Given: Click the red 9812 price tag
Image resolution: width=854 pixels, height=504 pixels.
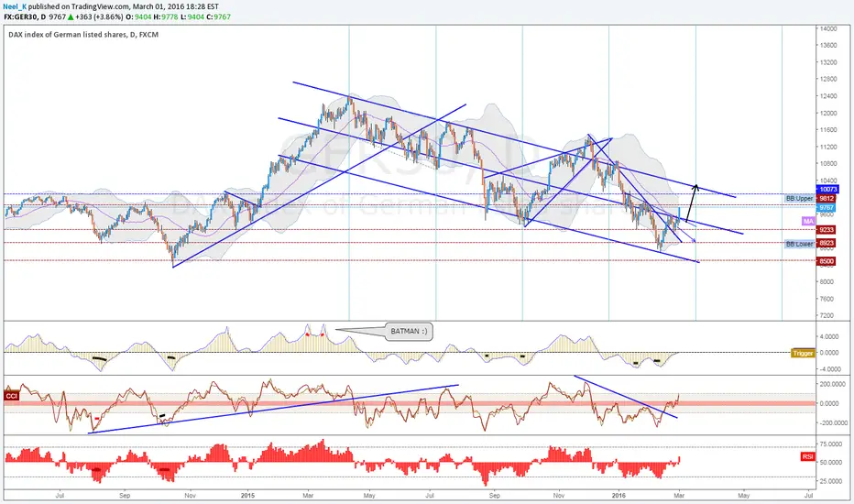Looking at the screenshot, I should 827,198.
